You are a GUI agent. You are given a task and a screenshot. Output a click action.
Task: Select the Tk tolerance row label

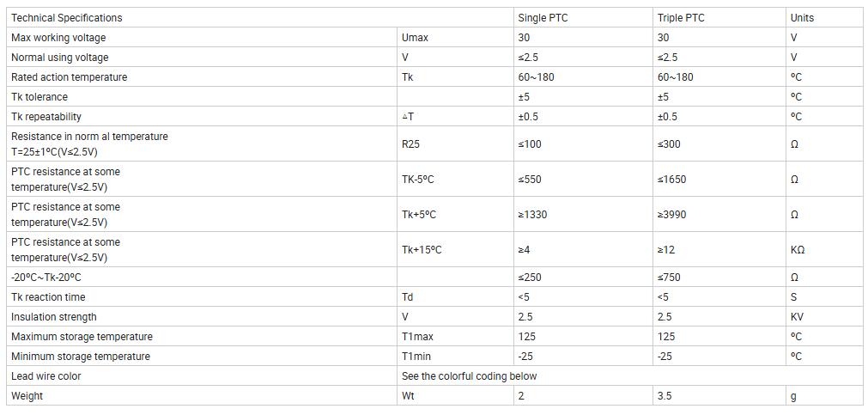(39, 97)
